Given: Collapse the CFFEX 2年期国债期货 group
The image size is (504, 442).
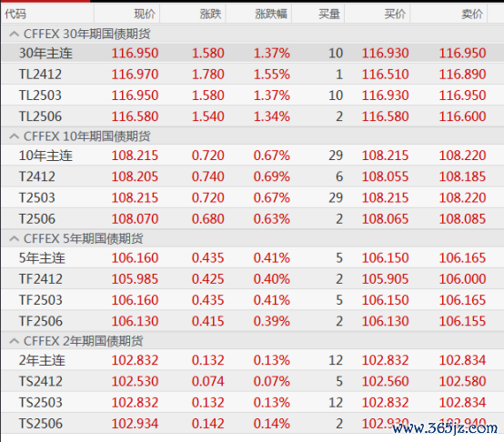Looking at the screenshot, I should pos(15,341).
